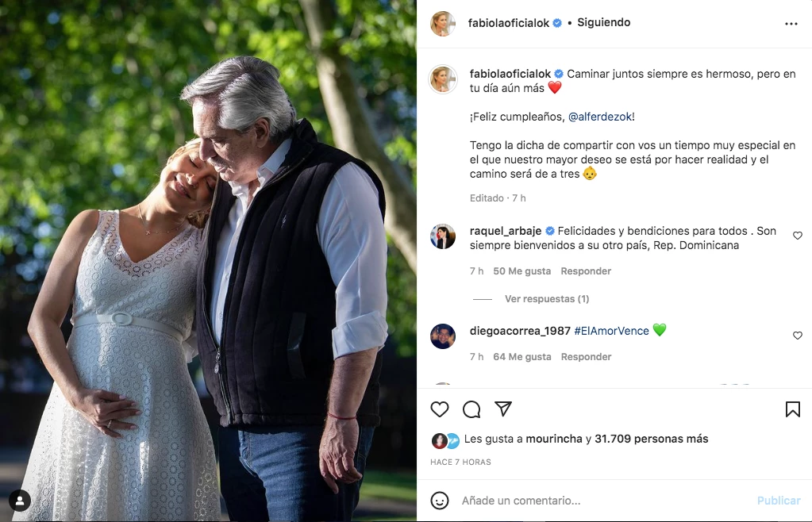Open the emoji picker smiley icon

click(440, 501)
